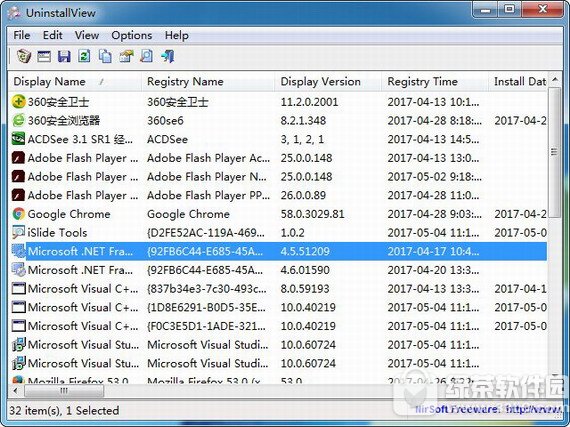The image size is (570, 427).
Task: Click version 4.6.01590 cell
Action: pos(305,270)
